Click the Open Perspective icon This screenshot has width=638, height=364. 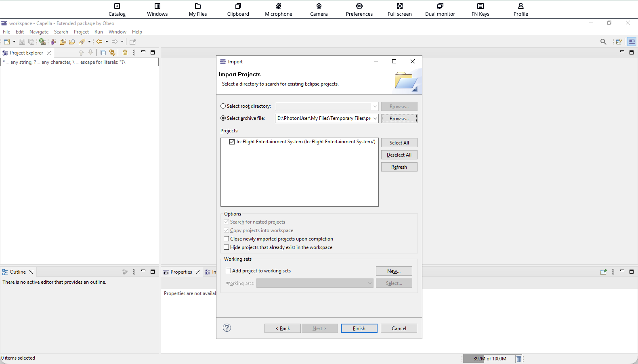coord(618,42)
